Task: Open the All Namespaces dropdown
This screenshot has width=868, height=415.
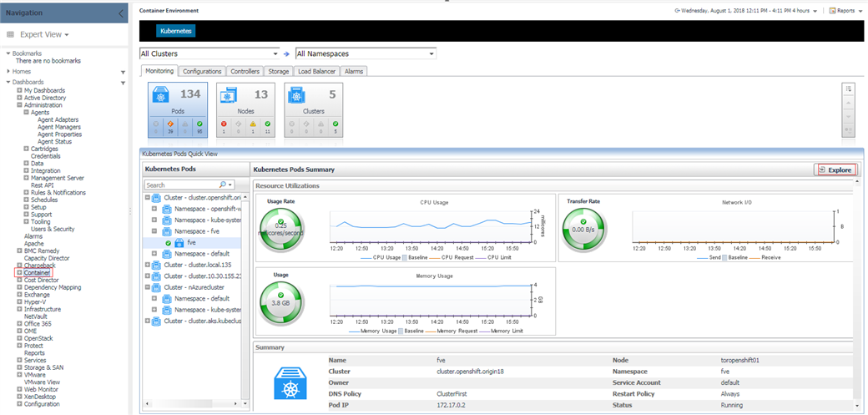Action: pos(366,53)
